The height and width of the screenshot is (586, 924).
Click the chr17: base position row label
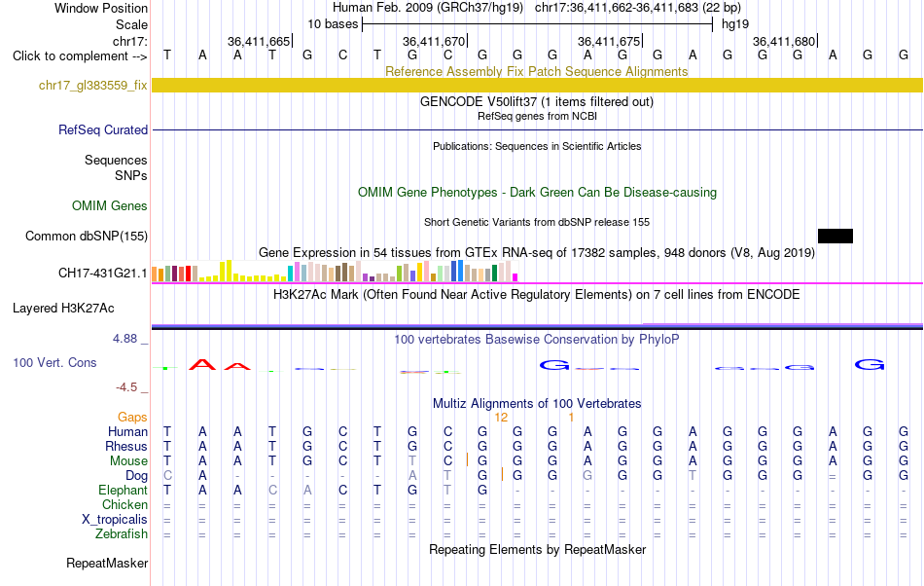[x=130, y=41]
